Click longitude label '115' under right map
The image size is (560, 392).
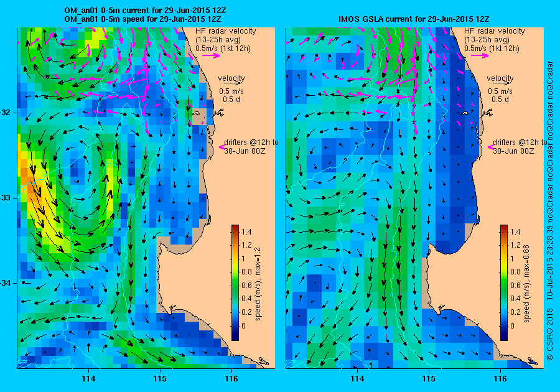click(429, 379)
